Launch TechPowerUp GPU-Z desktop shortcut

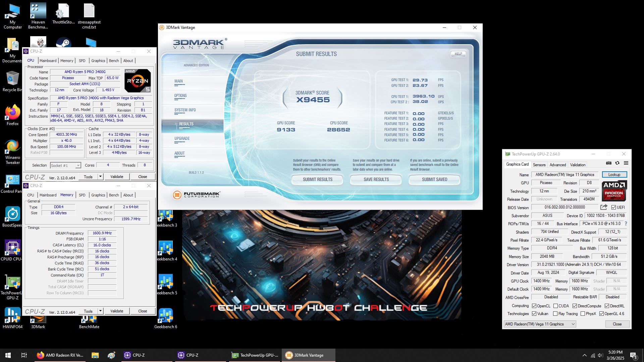click(x=12, y=287)
